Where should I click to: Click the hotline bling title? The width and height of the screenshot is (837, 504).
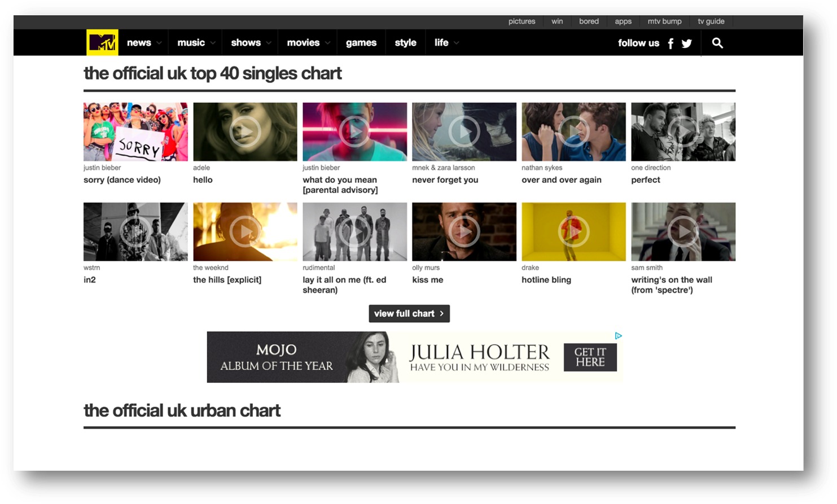point(546,280)
